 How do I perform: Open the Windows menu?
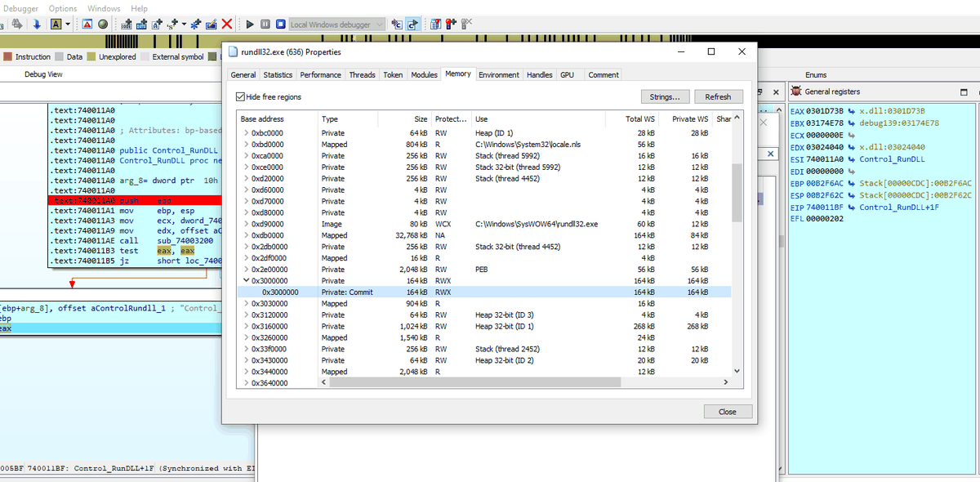(x=104, y=8)
